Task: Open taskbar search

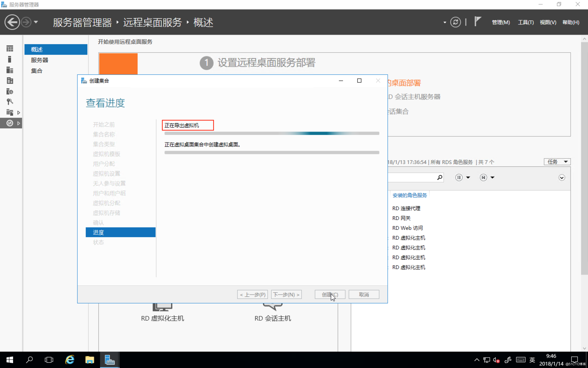Action: 29,360
